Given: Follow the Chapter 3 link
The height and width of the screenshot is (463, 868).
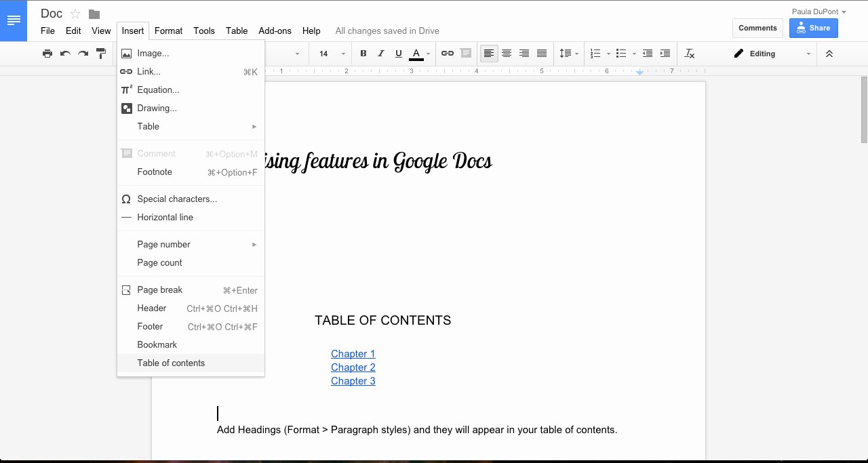Looking at the screenshot, I should click(353, 381).
